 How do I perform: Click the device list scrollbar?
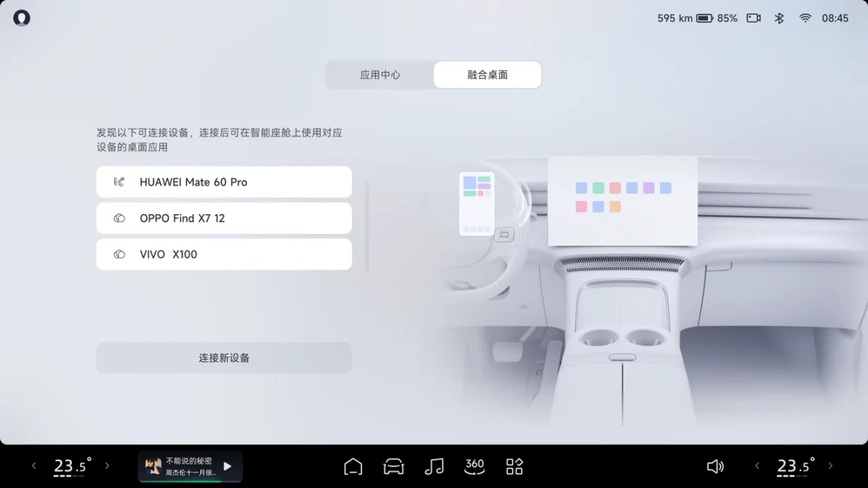(x=367, y=227)
